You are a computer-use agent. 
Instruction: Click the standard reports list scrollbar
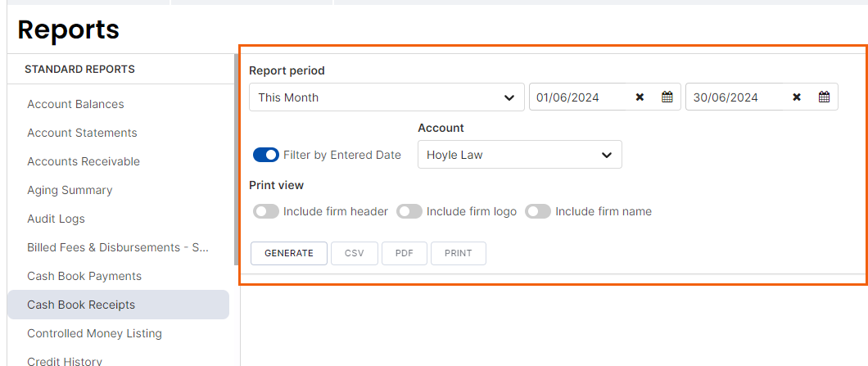click(237, 160)
